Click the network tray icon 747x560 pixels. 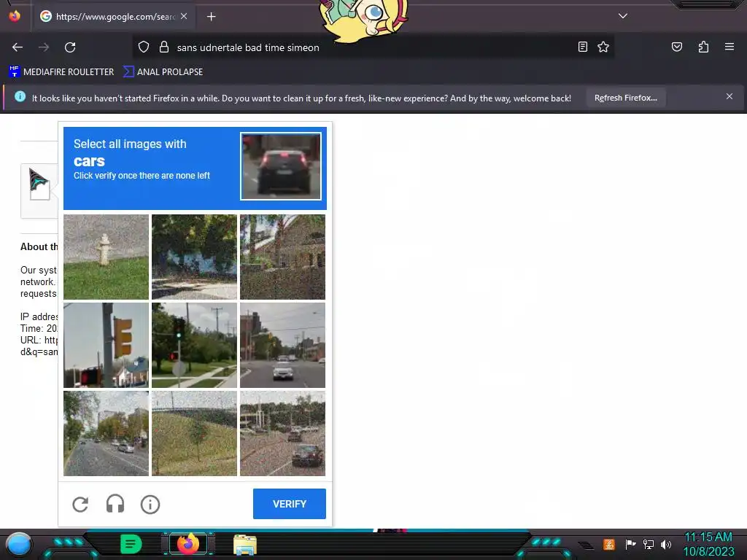649,544
